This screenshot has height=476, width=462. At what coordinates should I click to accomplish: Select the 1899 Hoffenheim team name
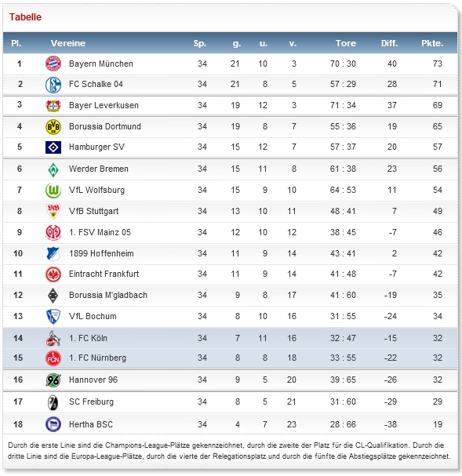(x=101, y=253)
